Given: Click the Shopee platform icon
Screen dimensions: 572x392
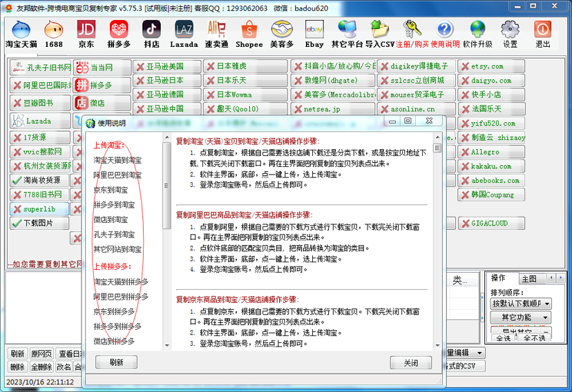Looking at the screenshot, I should tap(249, 34).
